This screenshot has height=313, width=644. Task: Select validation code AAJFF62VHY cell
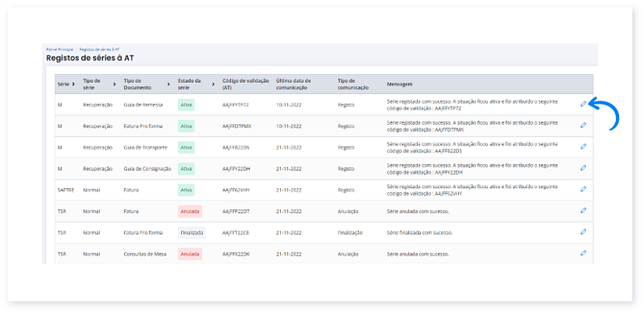point(236,190)
